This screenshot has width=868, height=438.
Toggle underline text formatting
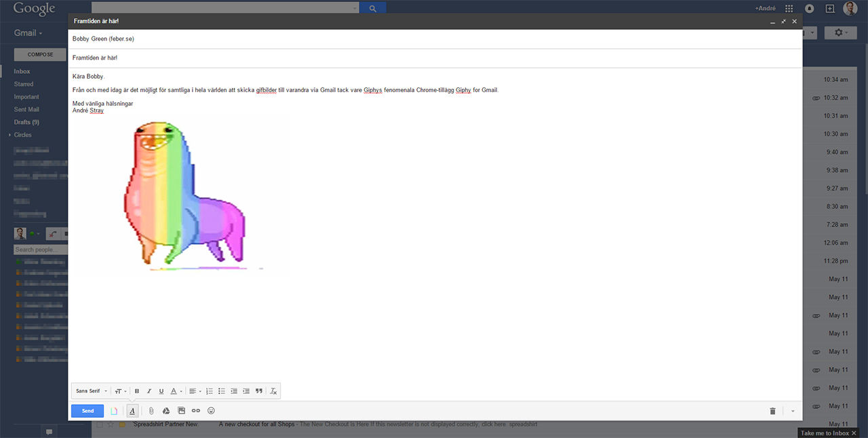click(161, 391)
